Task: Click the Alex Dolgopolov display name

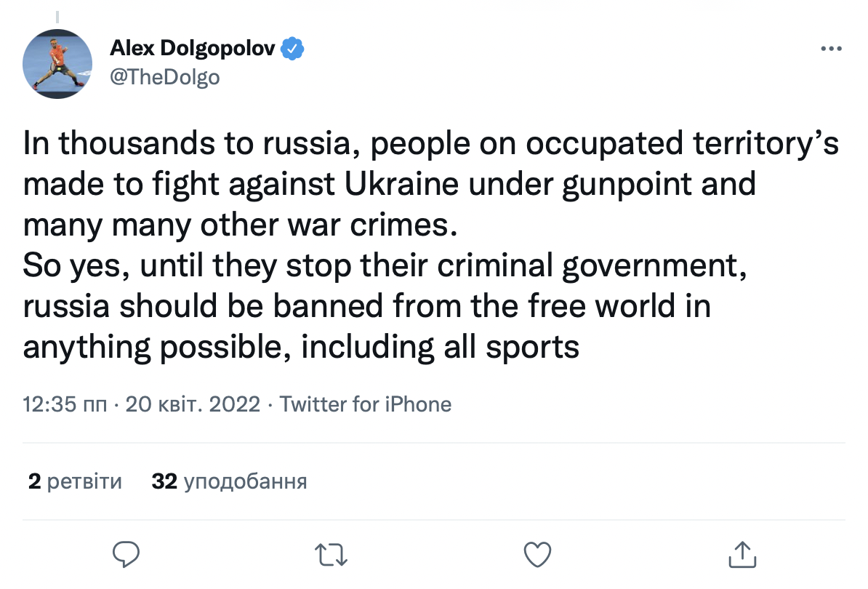Action: [x=193, y=49]
